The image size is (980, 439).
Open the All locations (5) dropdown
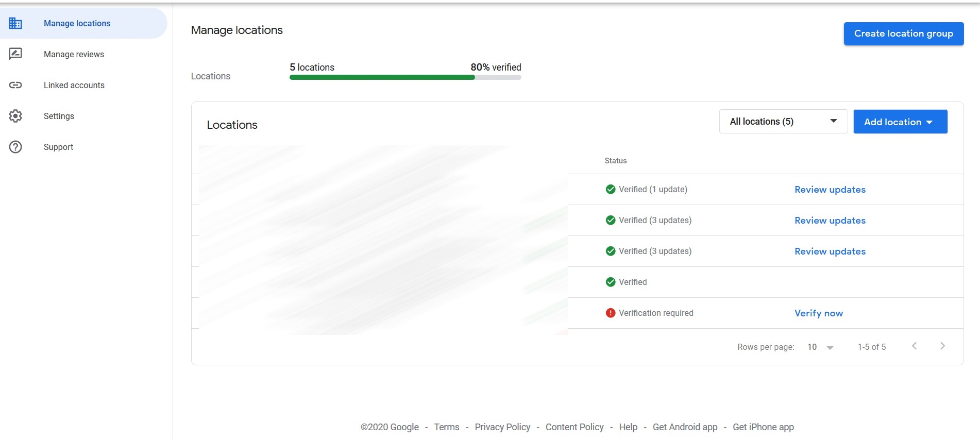coord(783,122)
